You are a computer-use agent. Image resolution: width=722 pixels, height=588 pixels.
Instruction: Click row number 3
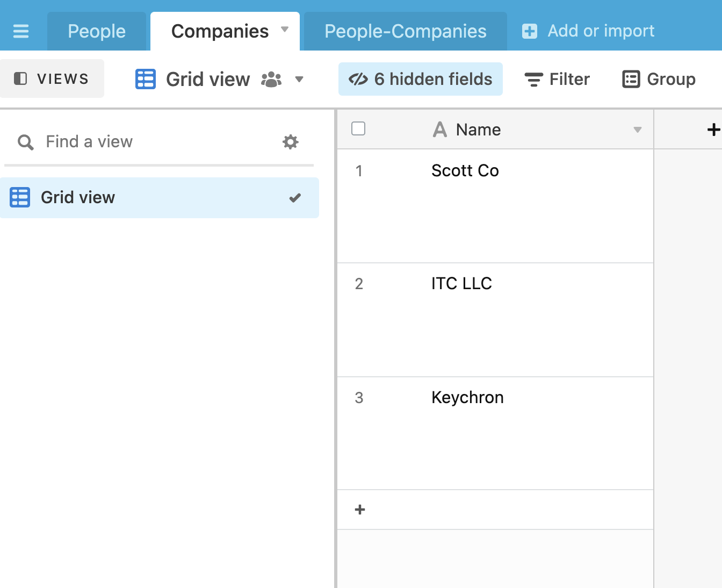coord(359,398)
